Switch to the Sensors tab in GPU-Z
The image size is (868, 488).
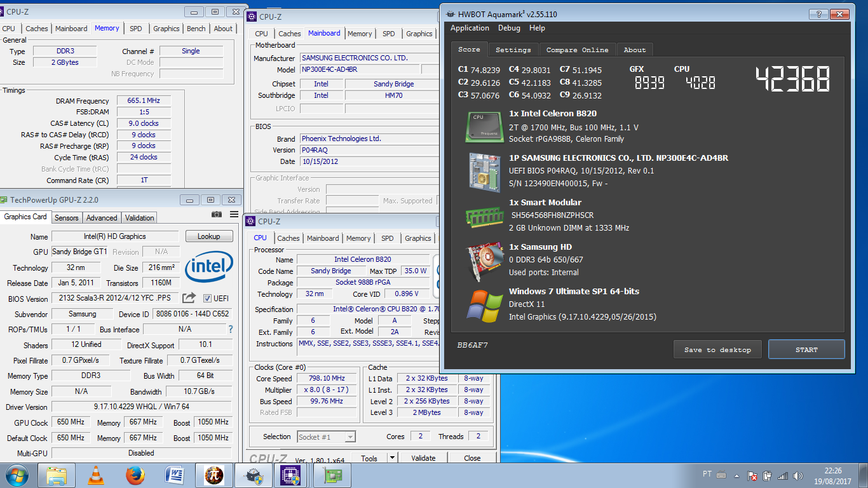click(x=66, y=217)
